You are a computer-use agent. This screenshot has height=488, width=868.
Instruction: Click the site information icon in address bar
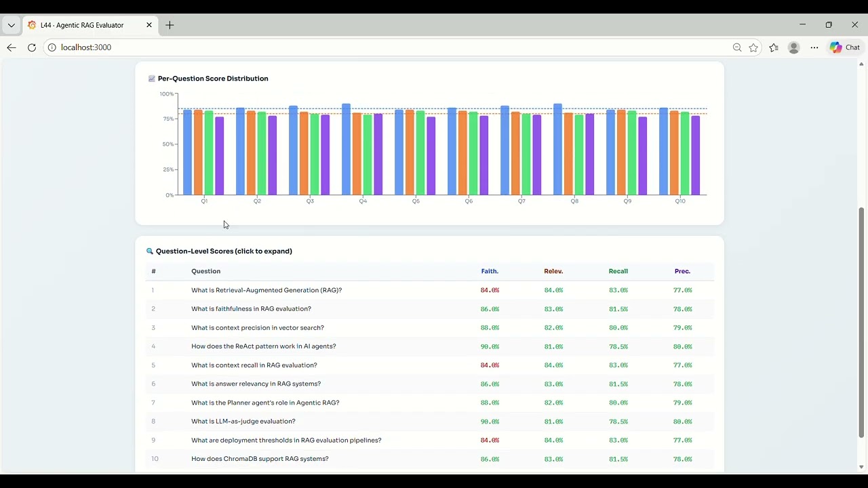(x=52, y=47)
